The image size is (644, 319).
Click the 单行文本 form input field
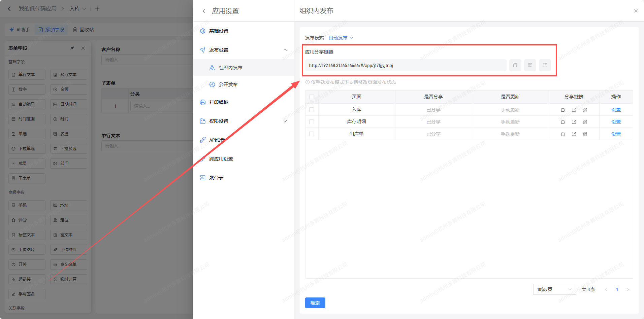[x=147, y=146]
